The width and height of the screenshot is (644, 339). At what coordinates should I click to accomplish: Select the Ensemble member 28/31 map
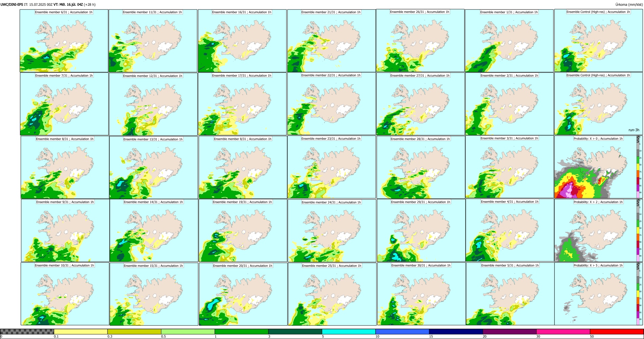(x=421, y=167)
